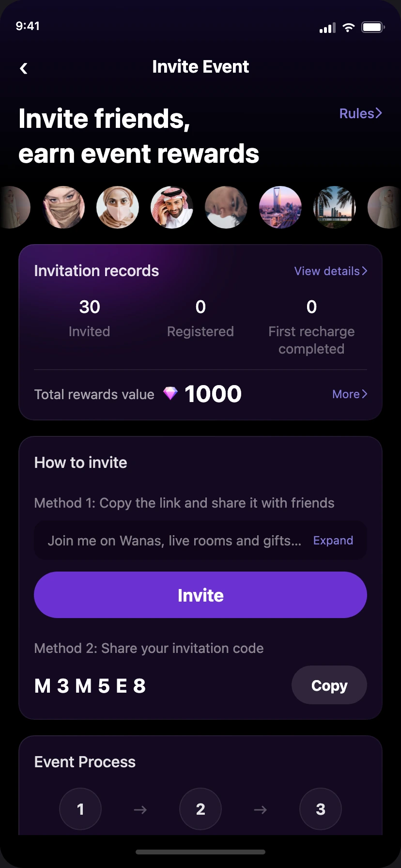Tap the battery icon in status bar
Viewport: 401px width, 868px height.
(373, 27)
